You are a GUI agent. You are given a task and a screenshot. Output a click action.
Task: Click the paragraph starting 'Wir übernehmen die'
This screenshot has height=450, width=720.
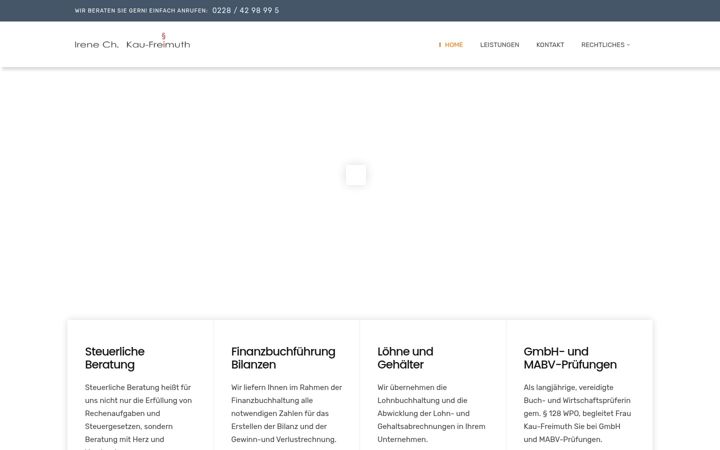(431, 413)
